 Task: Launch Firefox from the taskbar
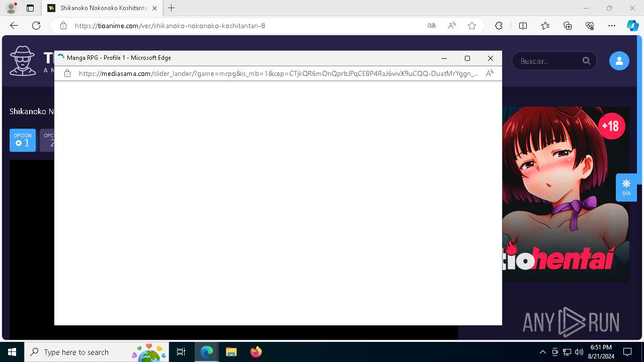[256, 352]
